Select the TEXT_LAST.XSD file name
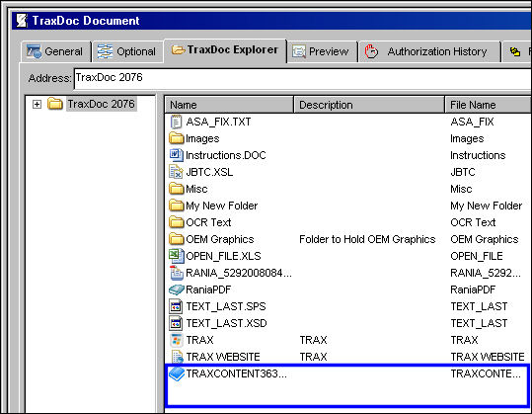 227,323
